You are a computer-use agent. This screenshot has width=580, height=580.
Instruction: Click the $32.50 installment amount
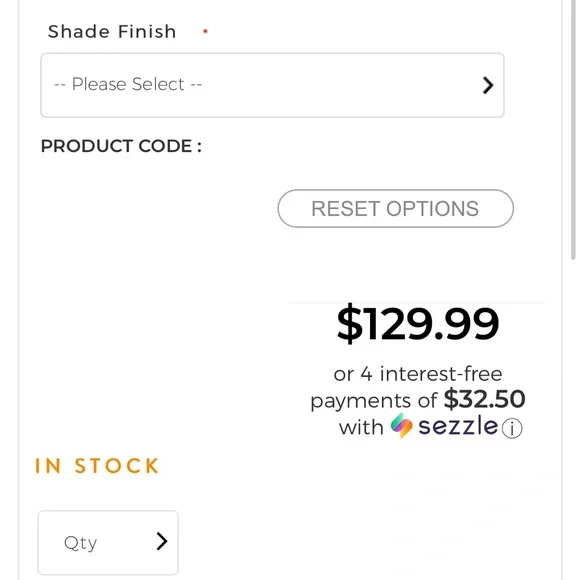[x=484, y=399]
